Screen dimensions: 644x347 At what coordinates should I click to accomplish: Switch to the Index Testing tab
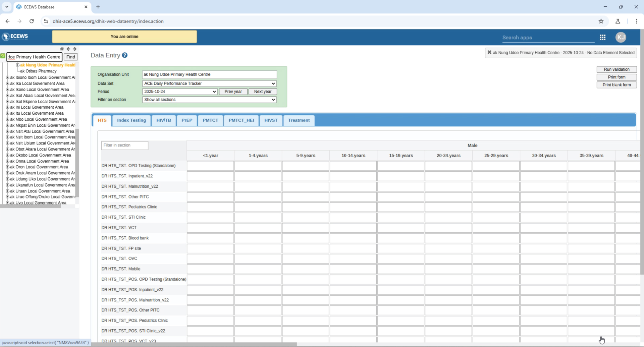[131, 120]
